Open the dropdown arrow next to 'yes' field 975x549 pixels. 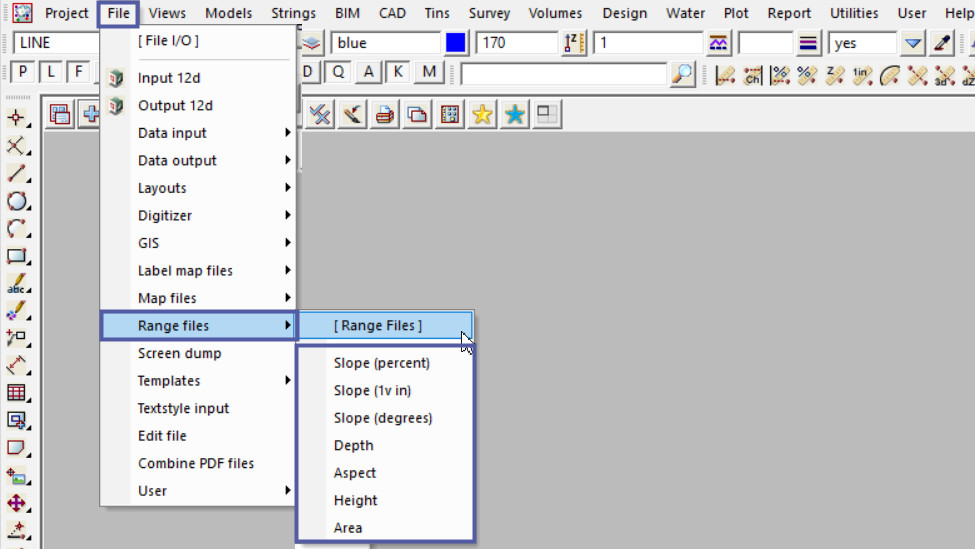(x=912, y=43)
